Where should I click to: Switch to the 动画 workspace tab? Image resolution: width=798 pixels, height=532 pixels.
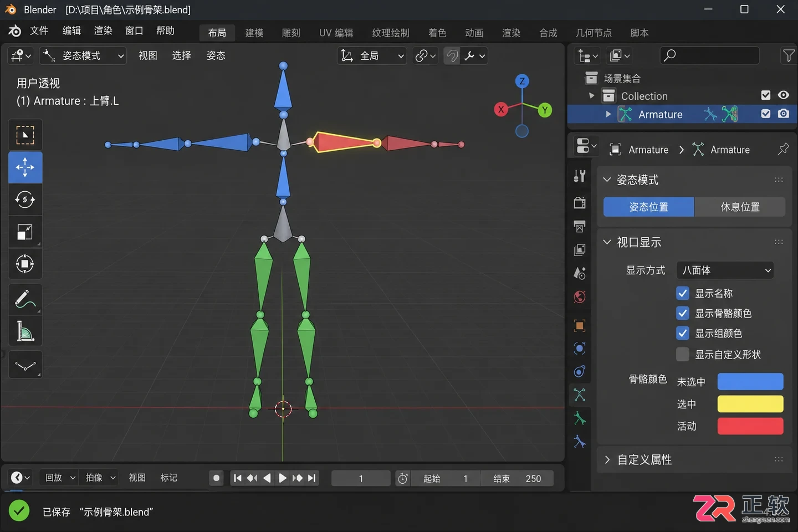click(x=474, y=33)
